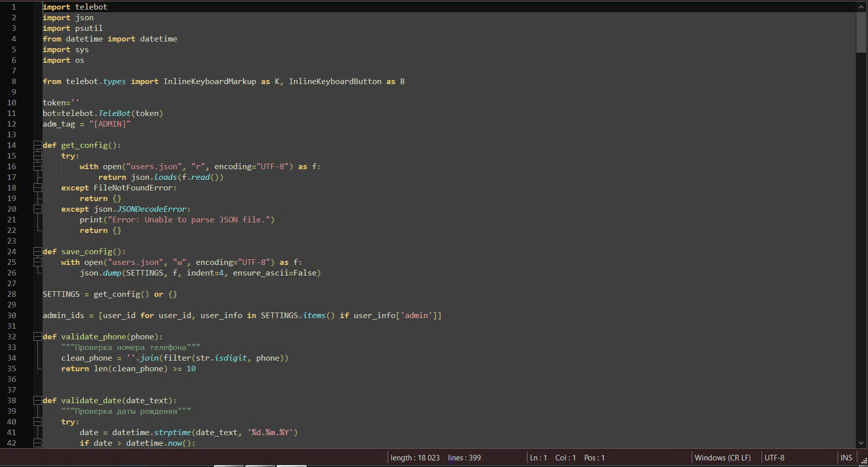Click the save_config function name in its def line

coord(87,252)
